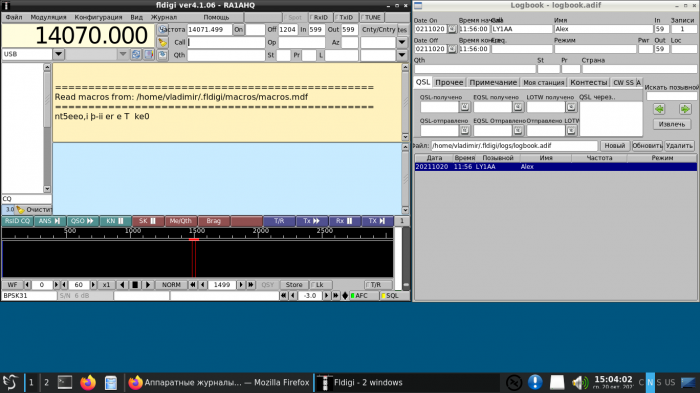
Task: Open the disabled bandwidth dropdown arrow
Action: click(x=123, y=54)
